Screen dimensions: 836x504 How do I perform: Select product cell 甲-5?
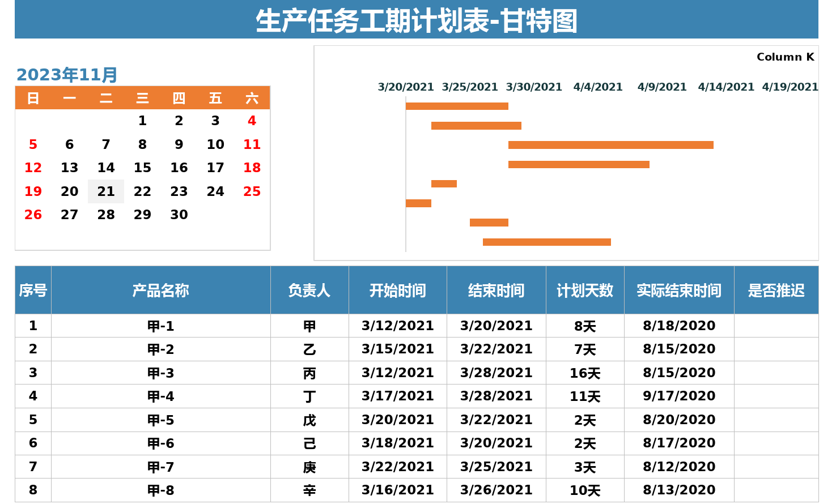click(x=161, y=420)
